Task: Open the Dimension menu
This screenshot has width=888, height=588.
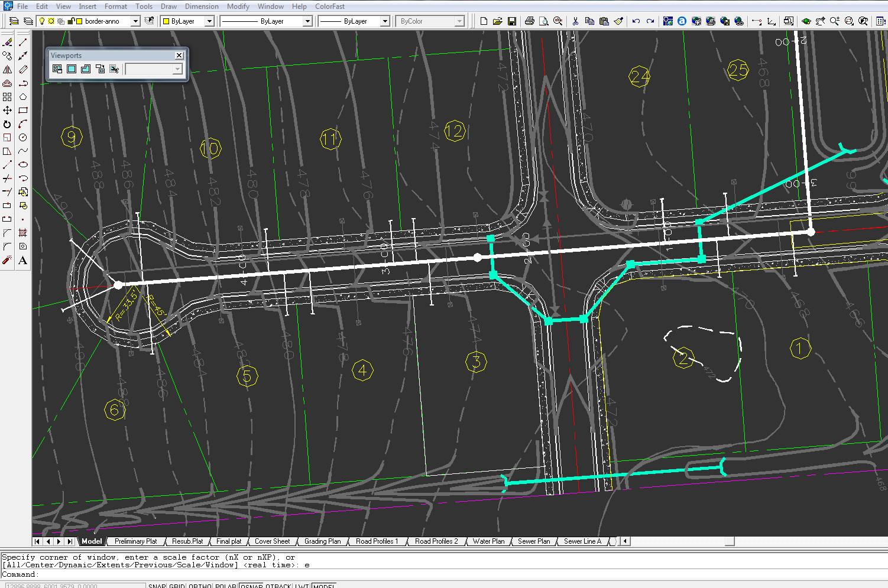Action: [x=202, y=7]
